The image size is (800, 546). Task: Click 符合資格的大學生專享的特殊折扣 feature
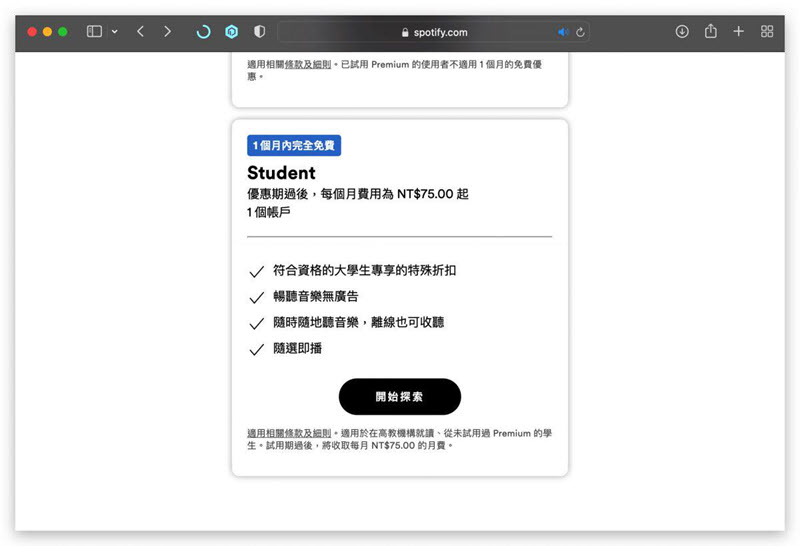pos(364,270)
